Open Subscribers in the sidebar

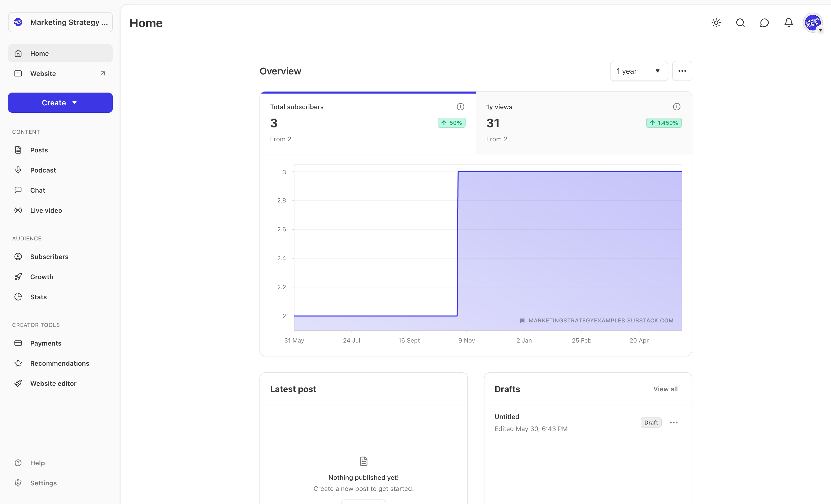[x=60, y=257]
